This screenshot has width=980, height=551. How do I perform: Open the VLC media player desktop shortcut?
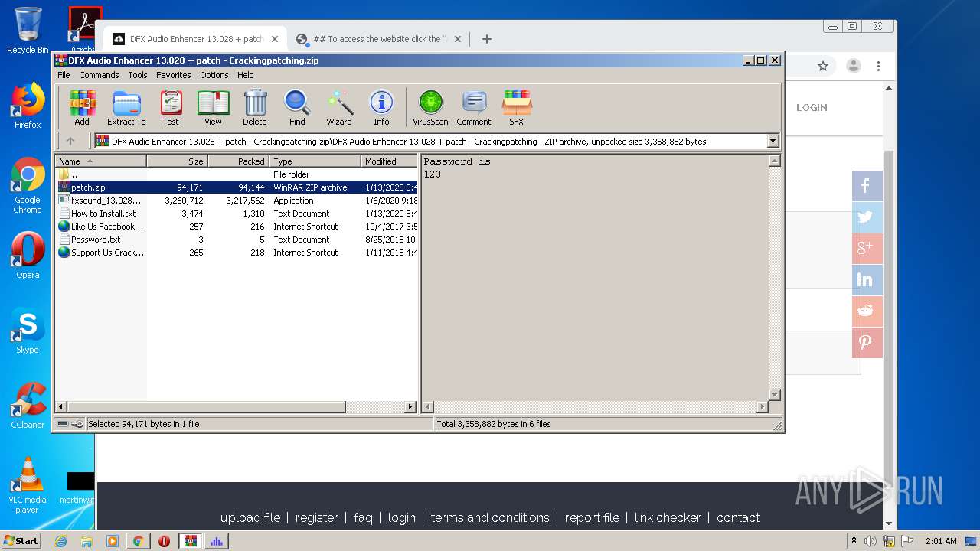tap(28, 485)
